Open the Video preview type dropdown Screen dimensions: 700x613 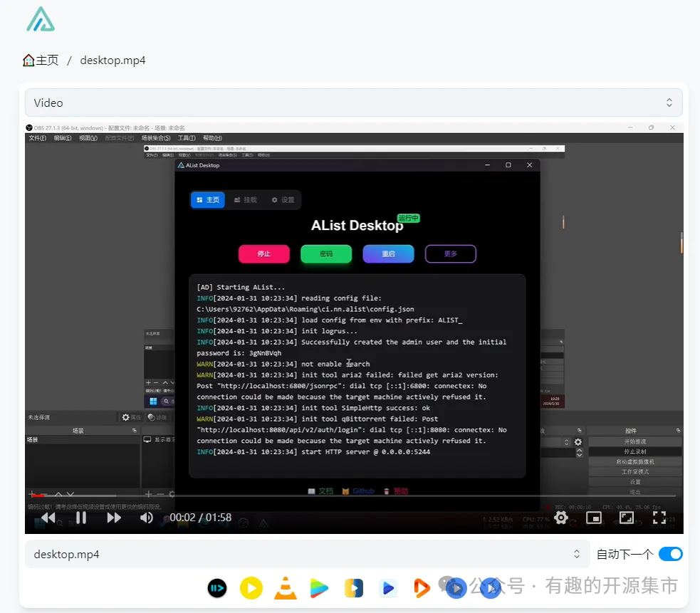354,103
